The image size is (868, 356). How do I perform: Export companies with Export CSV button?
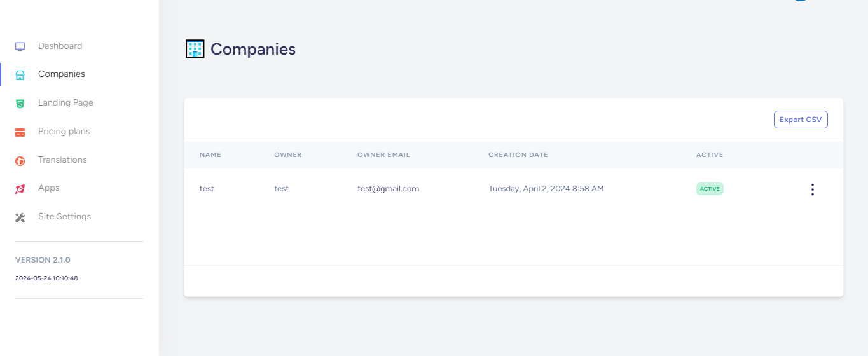click(x=801, y=120)
